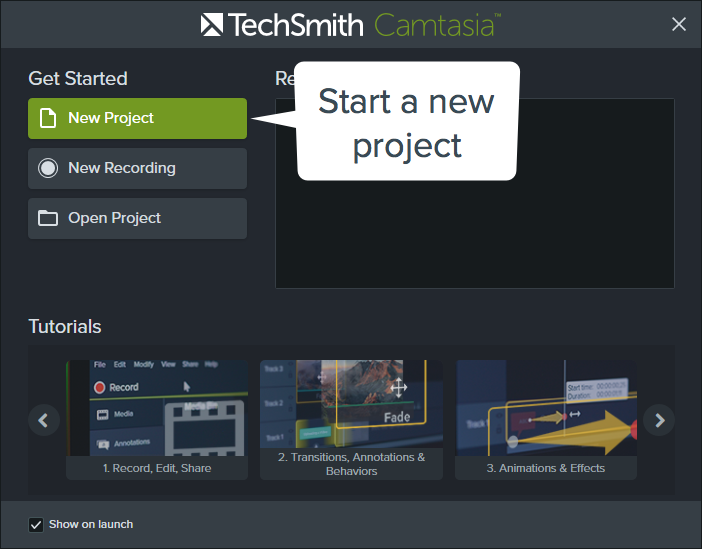Viewport: 702px width, 549px height.
Task: Click the New Project button
Action: 137,118
